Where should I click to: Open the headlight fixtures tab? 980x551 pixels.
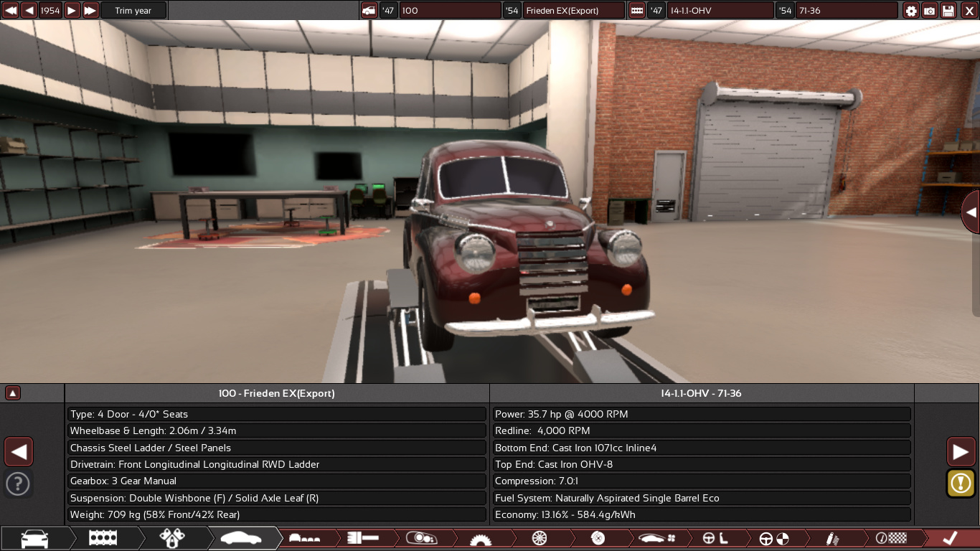pos(422,538)
